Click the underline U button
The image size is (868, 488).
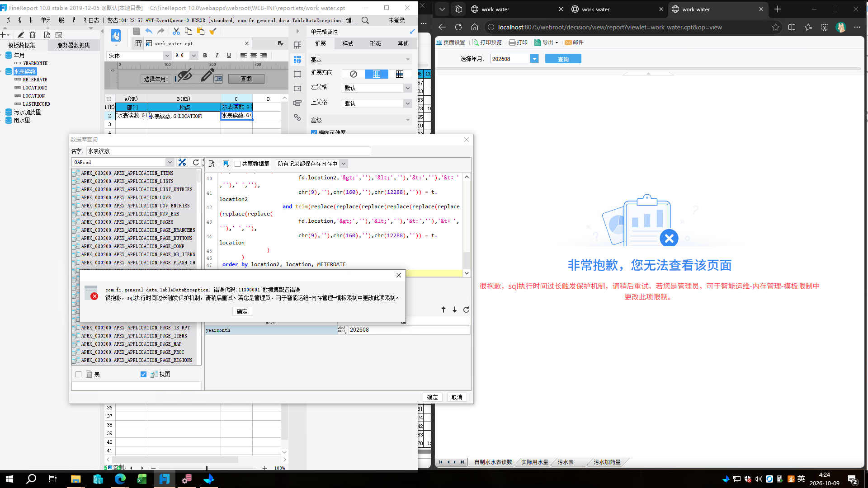tap(229, 56)
